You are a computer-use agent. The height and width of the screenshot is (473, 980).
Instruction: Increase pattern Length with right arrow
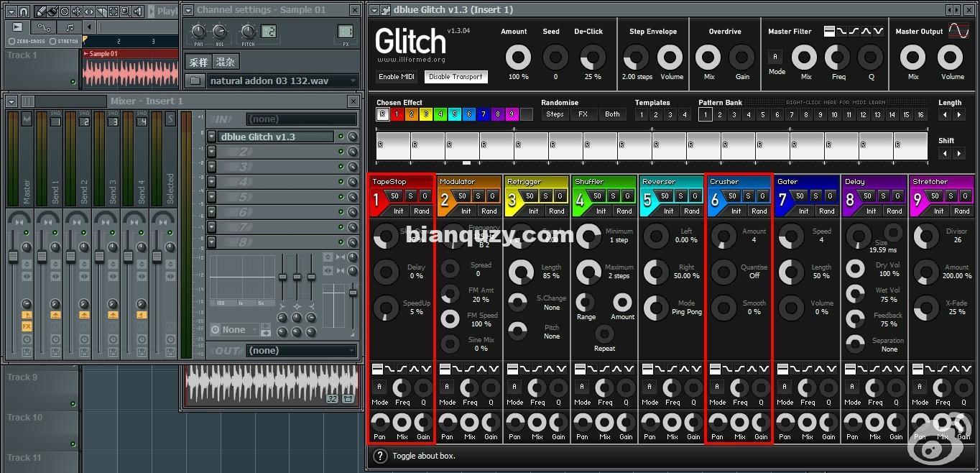(959, 115)
